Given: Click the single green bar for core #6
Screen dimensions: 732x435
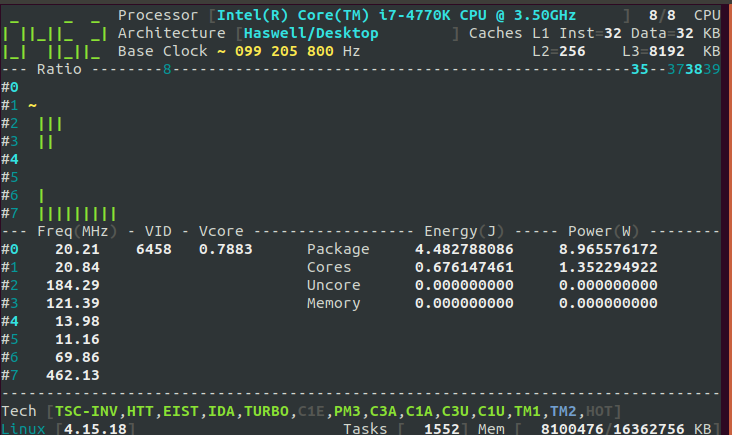Looking at the screenshot, I should [x=41, y=196].
